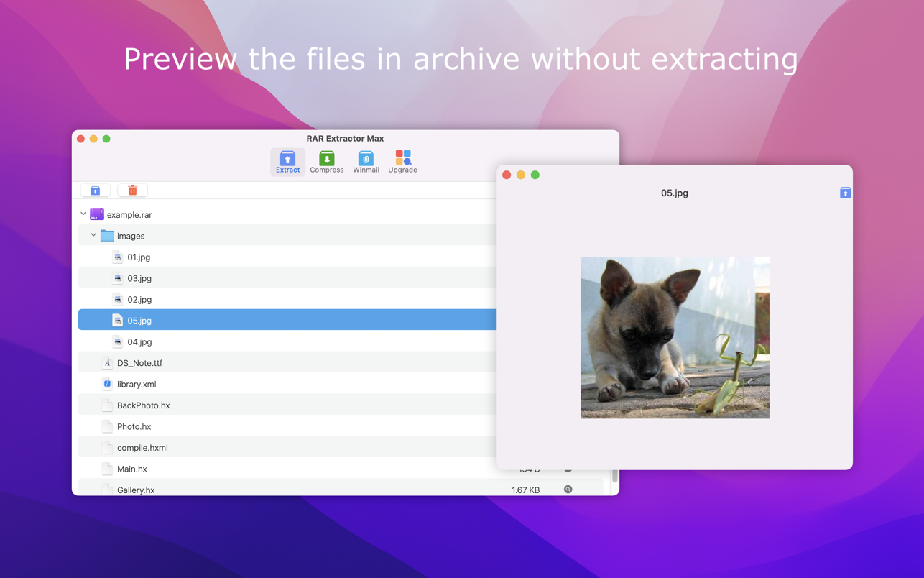
Task: Select 04.jpg in images folder
Action: tap(139, 341)
